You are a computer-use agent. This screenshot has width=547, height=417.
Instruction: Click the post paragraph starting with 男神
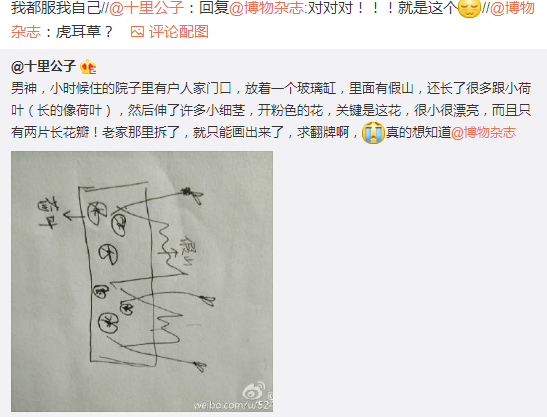(271, 110)
